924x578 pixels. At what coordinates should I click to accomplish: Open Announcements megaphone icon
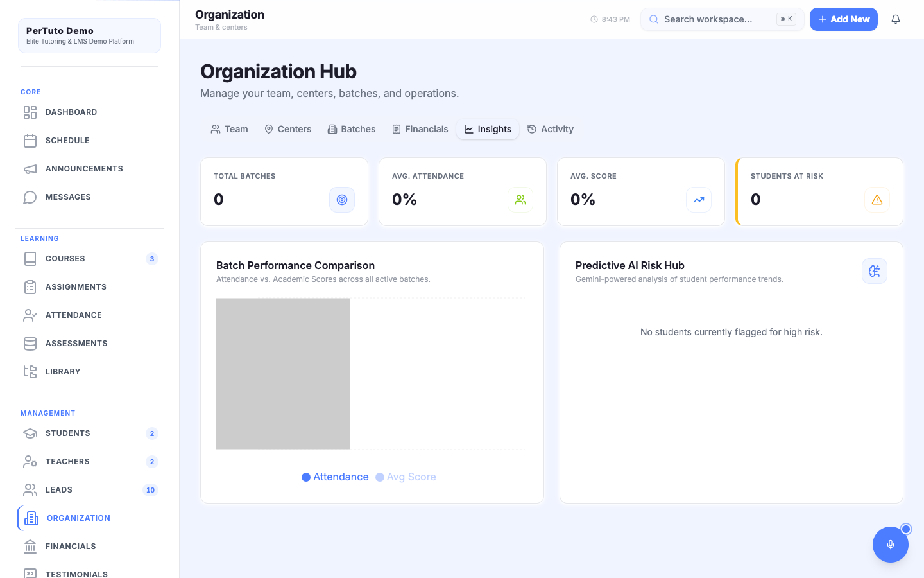point(30,169)
